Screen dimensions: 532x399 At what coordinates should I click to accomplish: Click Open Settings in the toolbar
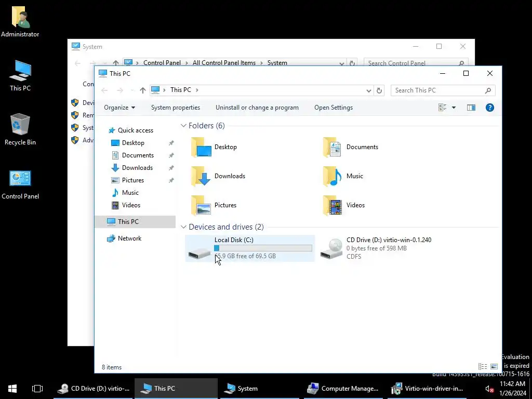coord(334,108)
